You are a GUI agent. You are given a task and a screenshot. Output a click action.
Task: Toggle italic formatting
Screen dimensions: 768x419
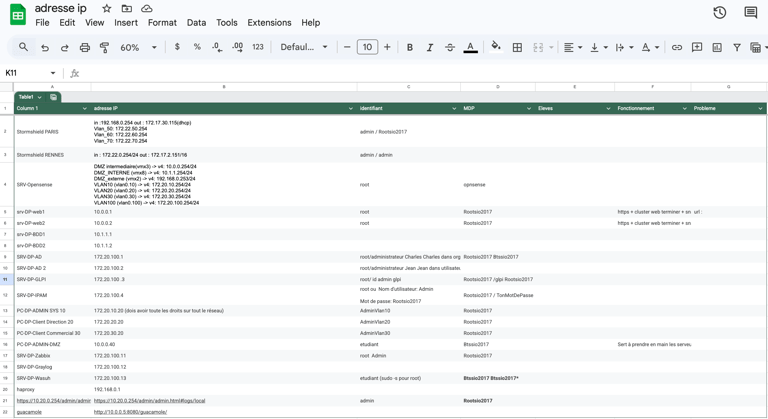pyautogui.click(x=430, y=48)
